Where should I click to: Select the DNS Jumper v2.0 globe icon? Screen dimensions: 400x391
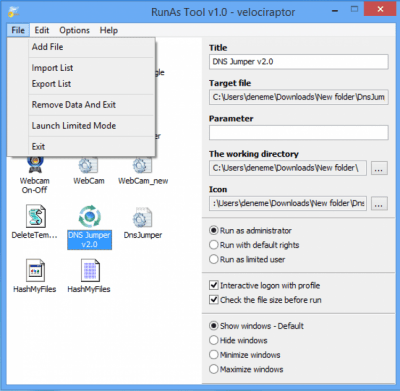89,217
